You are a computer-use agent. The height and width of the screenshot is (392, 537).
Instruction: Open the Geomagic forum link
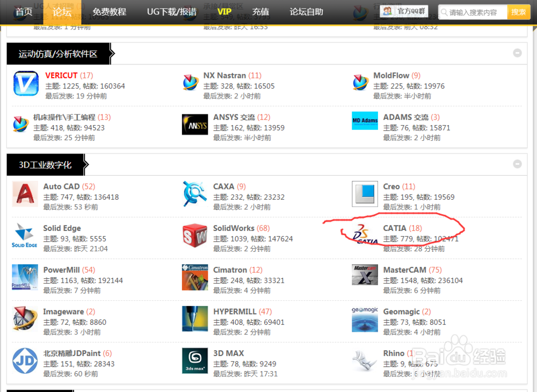(401, 311)
